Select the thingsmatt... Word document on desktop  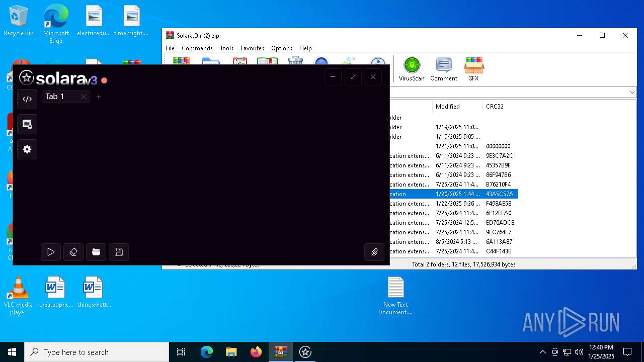click(x=94, y=292)
